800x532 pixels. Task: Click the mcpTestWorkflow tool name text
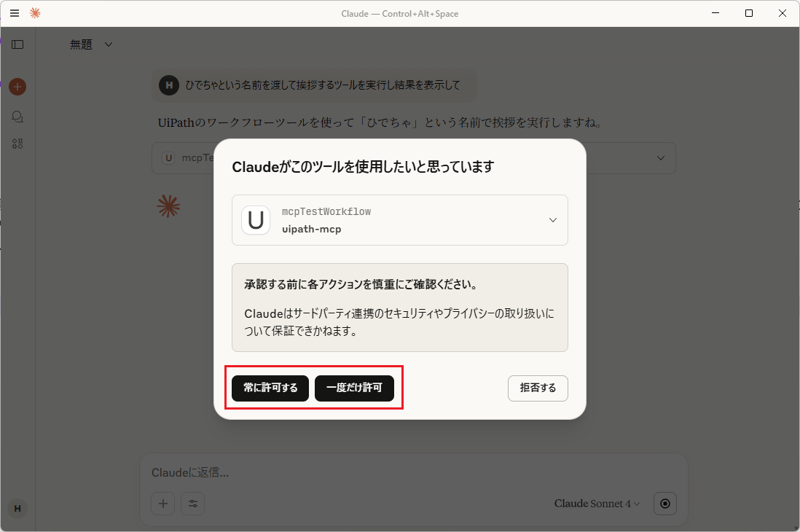326,211
